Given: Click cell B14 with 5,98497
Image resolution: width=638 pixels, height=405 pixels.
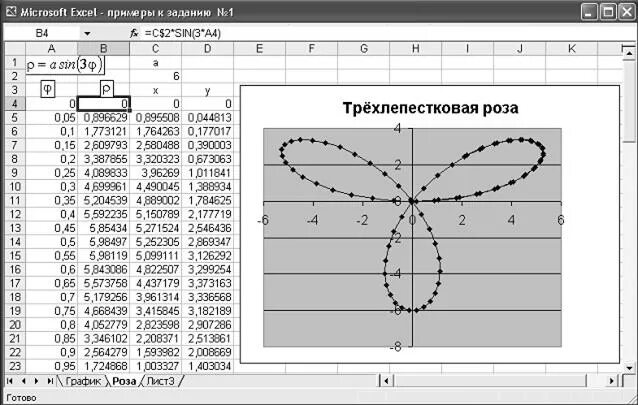Looking at the screenshot, I should 103,242.
